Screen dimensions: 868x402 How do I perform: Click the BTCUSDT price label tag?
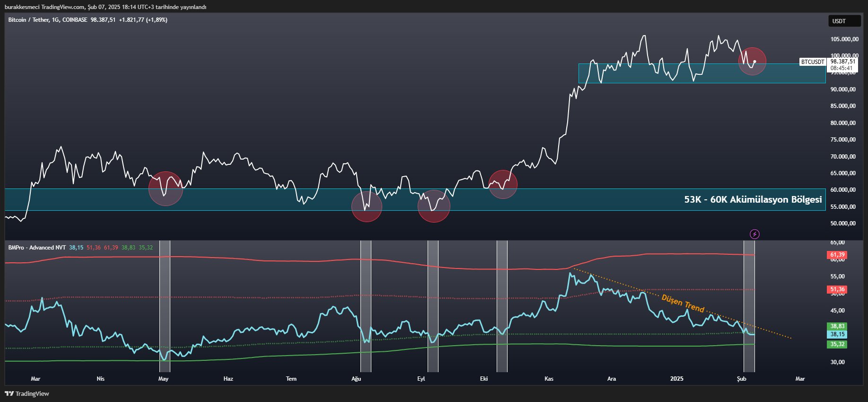[x=812, y=62]
